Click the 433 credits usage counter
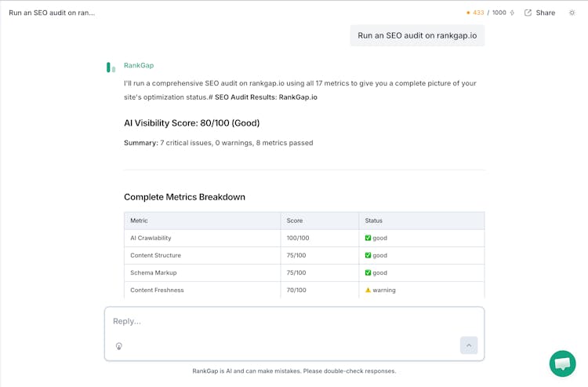 pyautogui.click(x=478, y=13)
